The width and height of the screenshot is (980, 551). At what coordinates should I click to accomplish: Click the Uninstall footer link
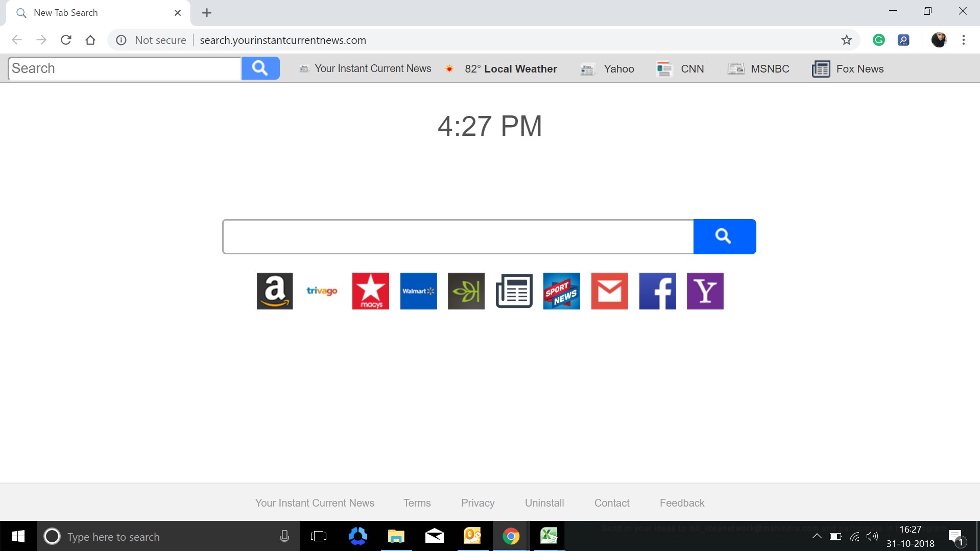point(544,502)
